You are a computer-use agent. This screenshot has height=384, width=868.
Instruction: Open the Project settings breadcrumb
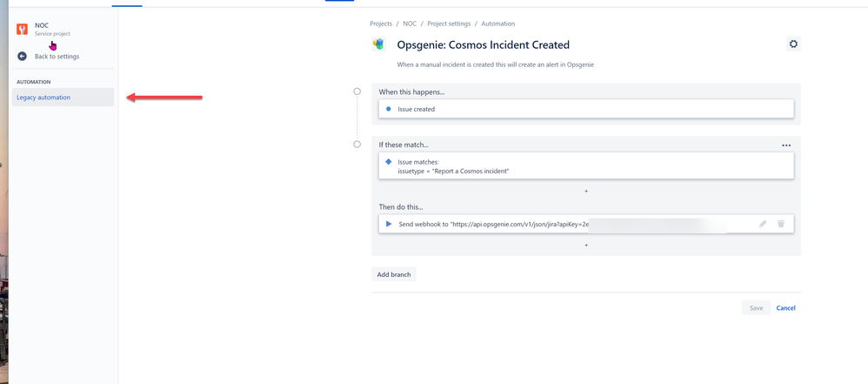[449, 24]
